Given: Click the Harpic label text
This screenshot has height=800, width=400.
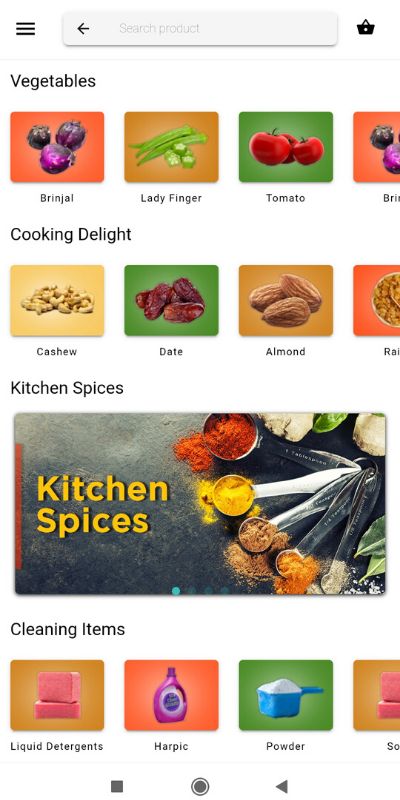Looking at the screenshot, I should pos(171,746).
